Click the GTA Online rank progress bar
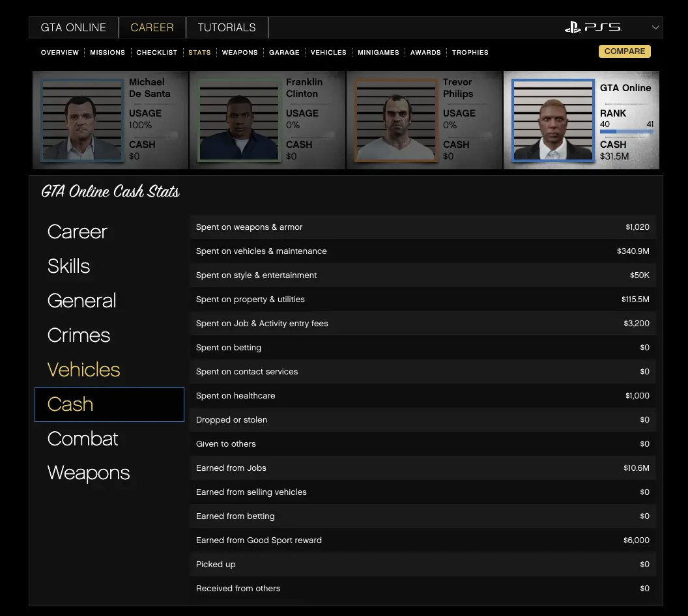 pyautogui.click(x=626, y=132)
